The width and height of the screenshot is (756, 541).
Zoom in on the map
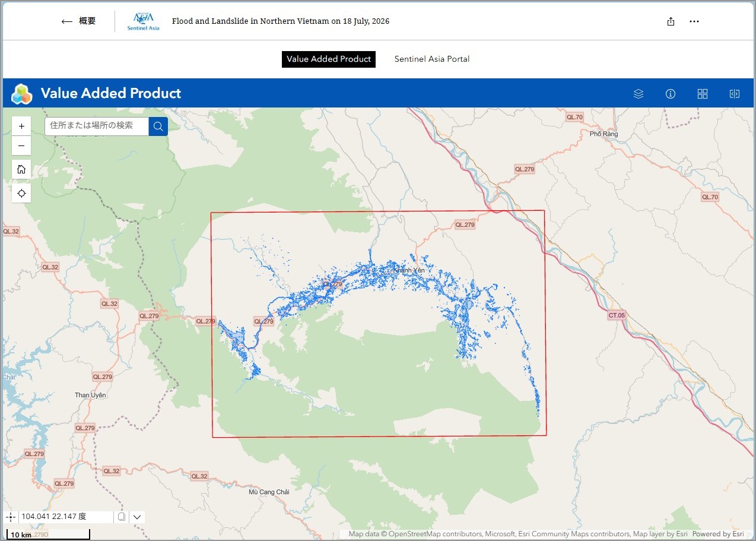21,126
